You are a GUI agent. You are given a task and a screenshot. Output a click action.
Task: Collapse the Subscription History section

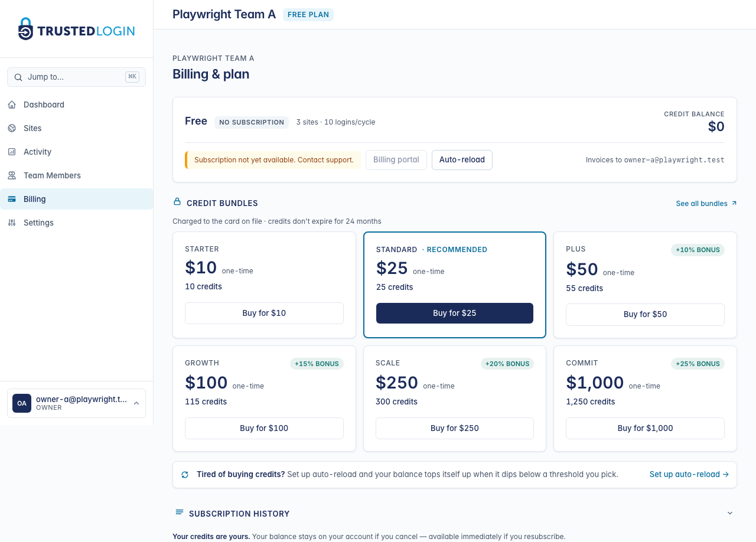pos(728,514)
